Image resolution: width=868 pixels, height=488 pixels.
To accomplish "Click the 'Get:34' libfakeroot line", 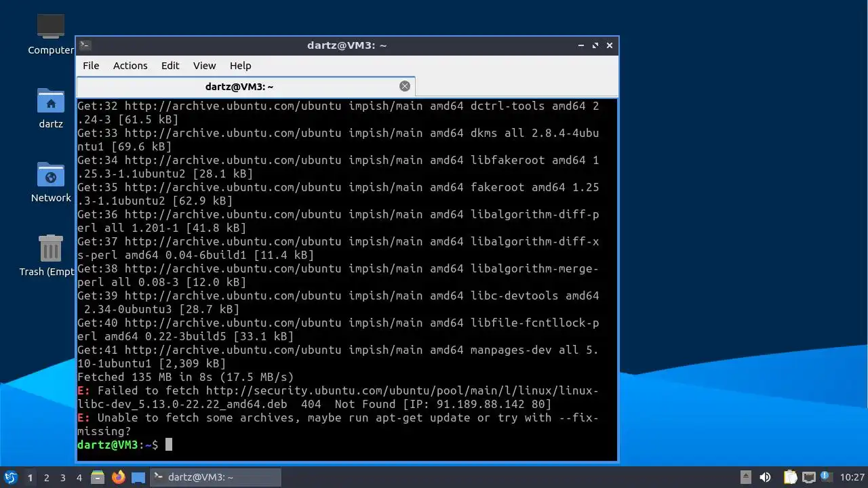I will pos(338,167).
